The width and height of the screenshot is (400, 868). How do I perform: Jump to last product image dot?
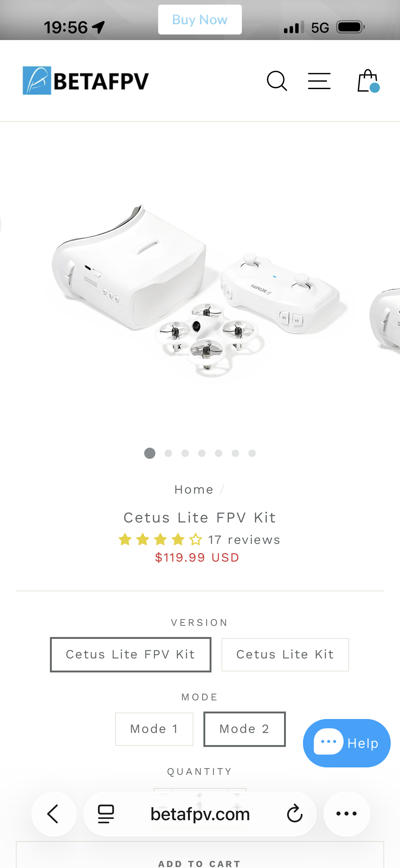252,453
